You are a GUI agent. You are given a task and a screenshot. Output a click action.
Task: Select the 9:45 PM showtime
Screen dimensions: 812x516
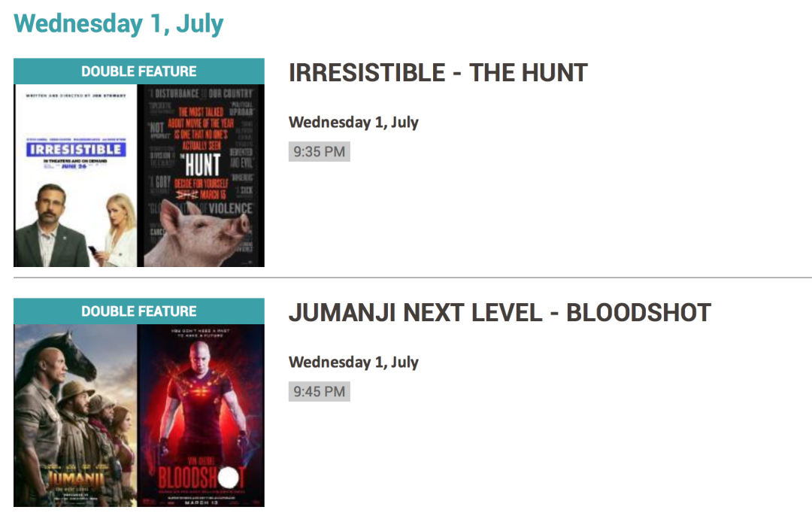tap(319, 392)
